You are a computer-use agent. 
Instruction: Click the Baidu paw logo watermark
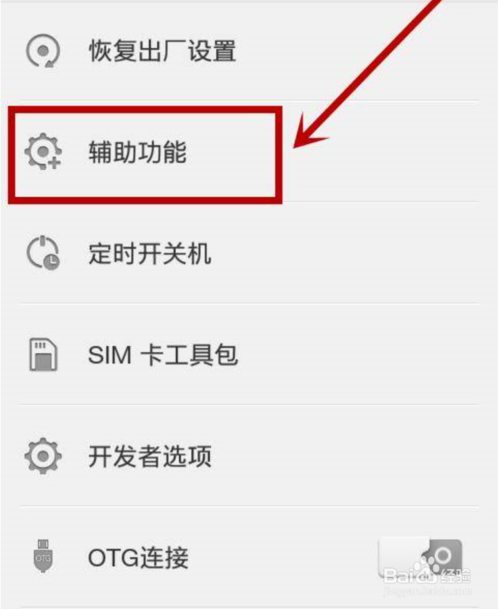point(425,568)
